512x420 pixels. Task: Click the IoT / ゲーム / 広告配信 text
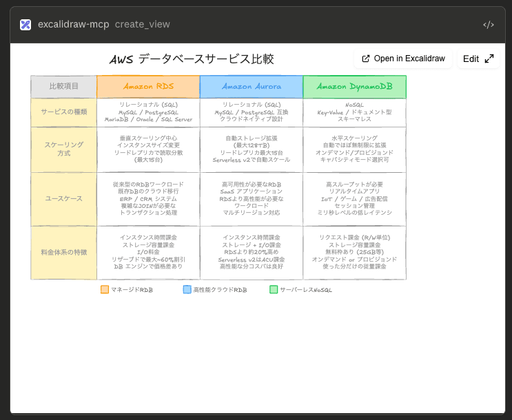(355, 199)
